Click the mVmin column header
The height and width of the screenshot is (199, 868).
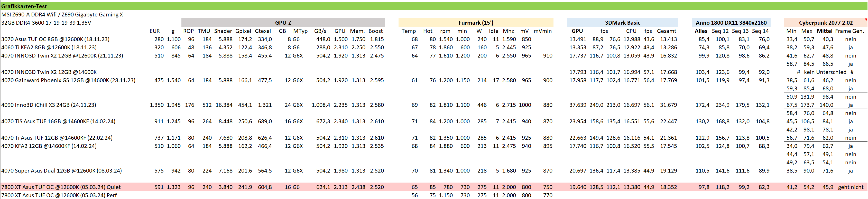coord(542,31)
